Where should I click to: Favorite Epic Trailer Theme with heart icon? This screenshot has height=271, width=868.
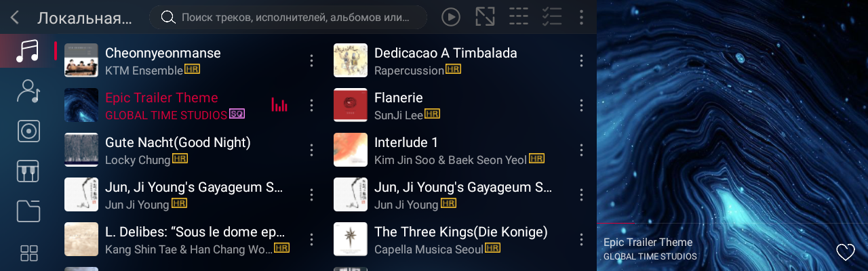845,252
